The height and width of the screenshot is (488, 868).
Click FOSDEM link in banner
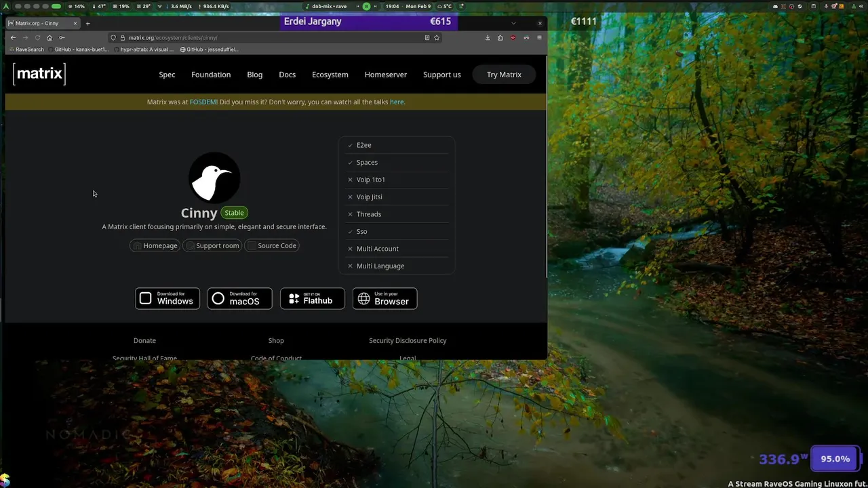click(x=203, y=102)
